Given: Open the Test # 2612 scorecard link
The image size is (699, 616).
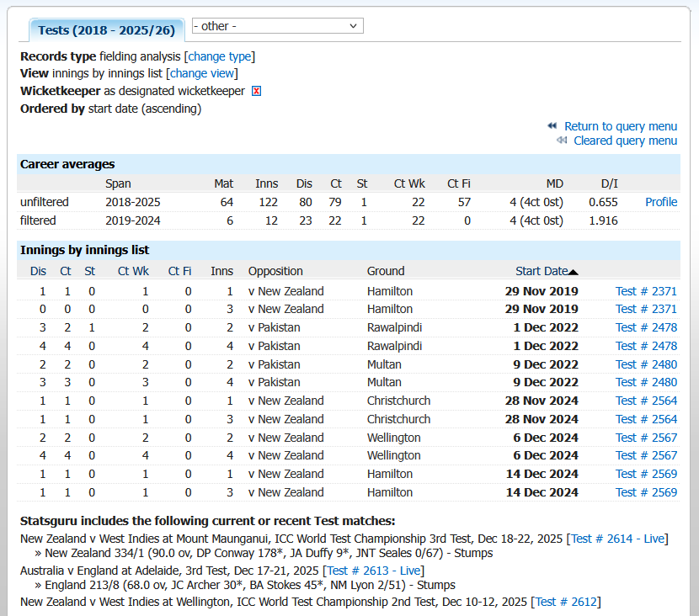Looking at the screenshot, I should pyautogui.click(x=566, y=602).
